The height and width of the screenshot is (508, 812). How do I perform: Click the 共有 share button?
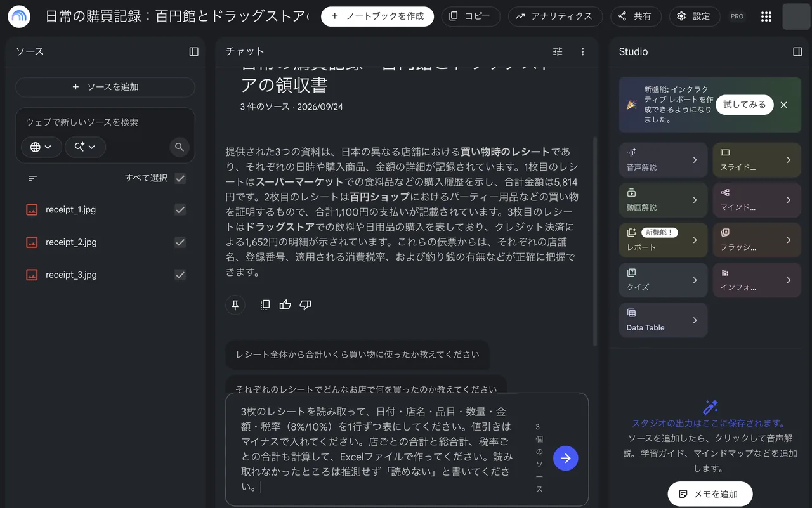(x=636, y=16)
